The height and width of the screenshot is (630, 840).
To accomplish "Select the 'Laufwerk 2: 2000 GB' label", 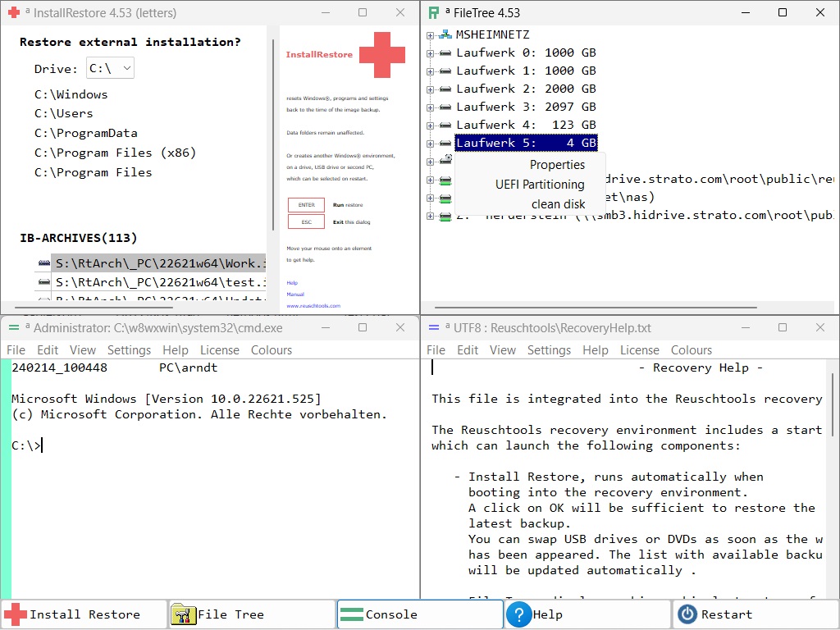I will [x=526, y=89].
